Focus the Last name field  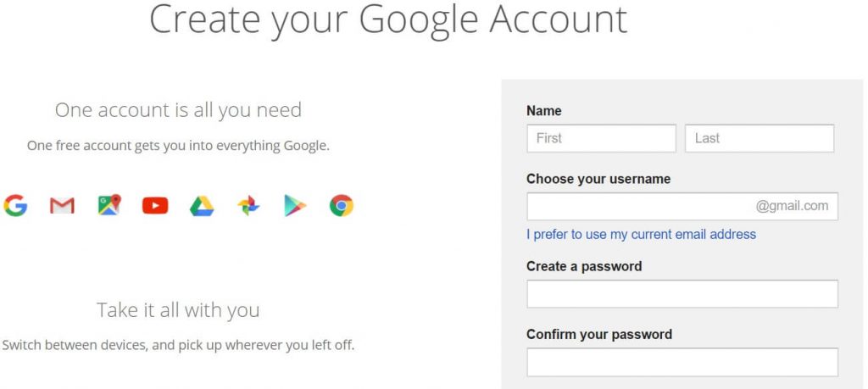click(759, 138)
